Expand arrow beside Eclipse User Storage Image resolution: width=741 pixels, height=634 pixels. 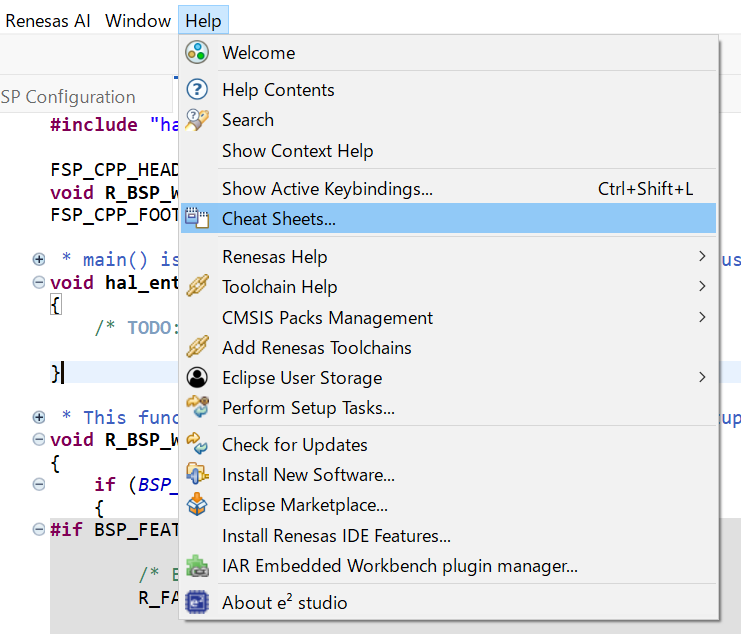(x=702, y=377)
